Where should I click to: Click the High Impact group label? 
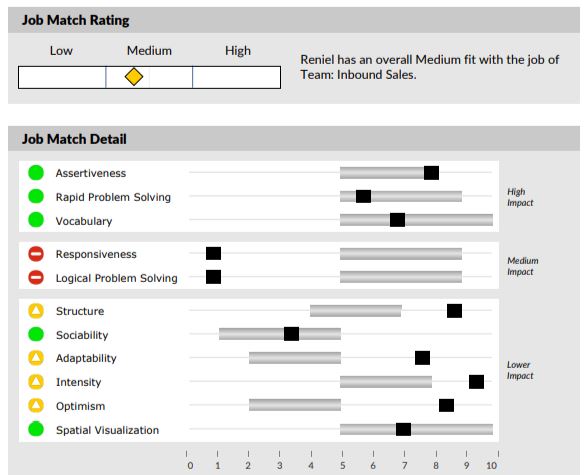coord(520,197)
